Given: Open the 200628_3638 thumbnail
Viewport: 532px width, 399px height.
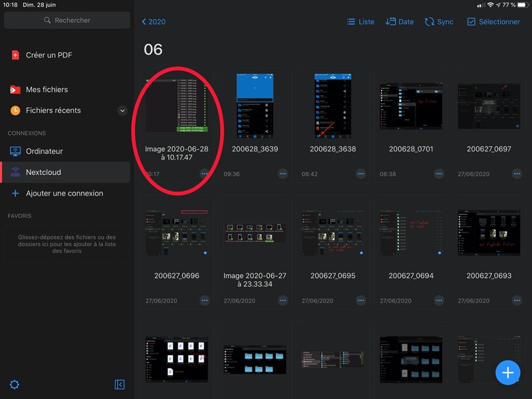Looking at the screenshot, I should pos(332,106).
